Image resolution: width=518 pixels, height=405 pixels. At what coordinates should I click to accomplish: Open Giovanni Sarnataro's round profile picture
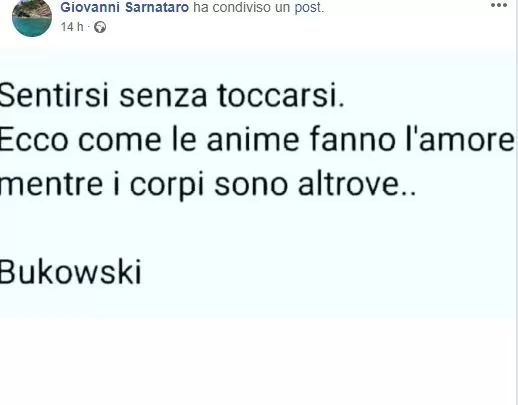[32, 17]
